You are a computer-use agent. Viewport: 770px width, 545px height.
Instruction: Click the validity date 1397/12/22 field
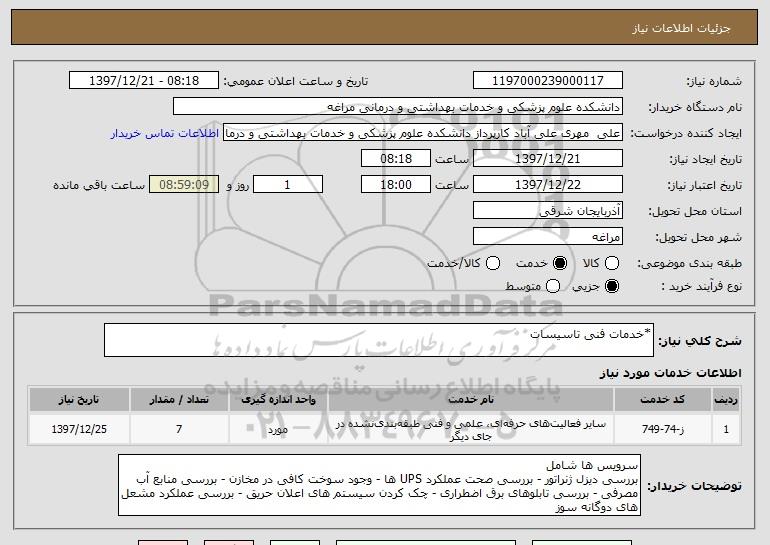coord(548,185)
